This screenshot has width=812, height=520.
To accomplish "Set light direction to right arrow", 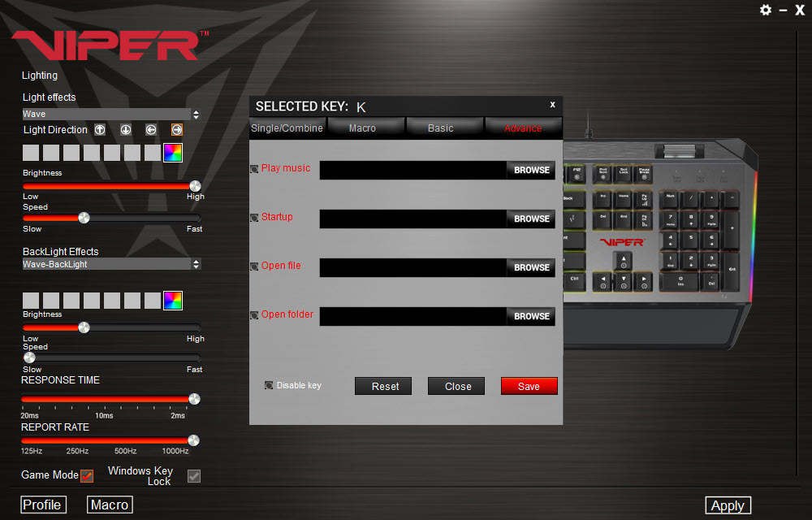I will click(176, 130).
